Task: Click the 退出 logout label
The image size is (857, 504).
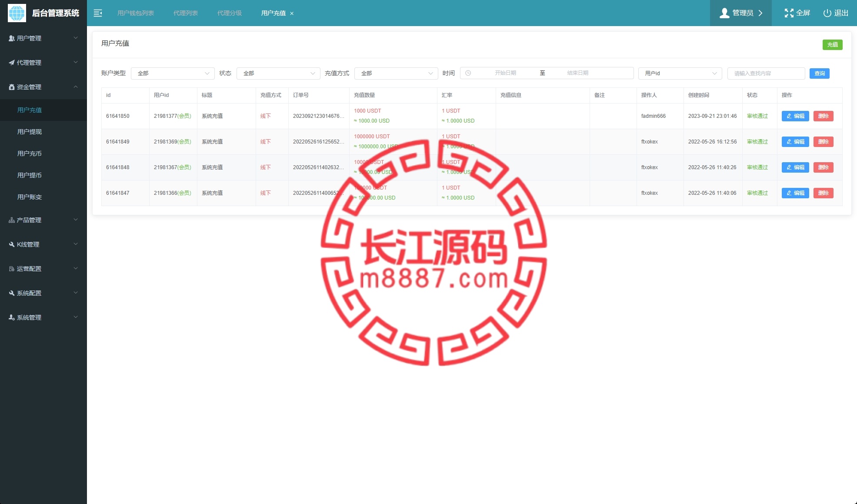Action: pyautogui.click(x=841, y=13)
